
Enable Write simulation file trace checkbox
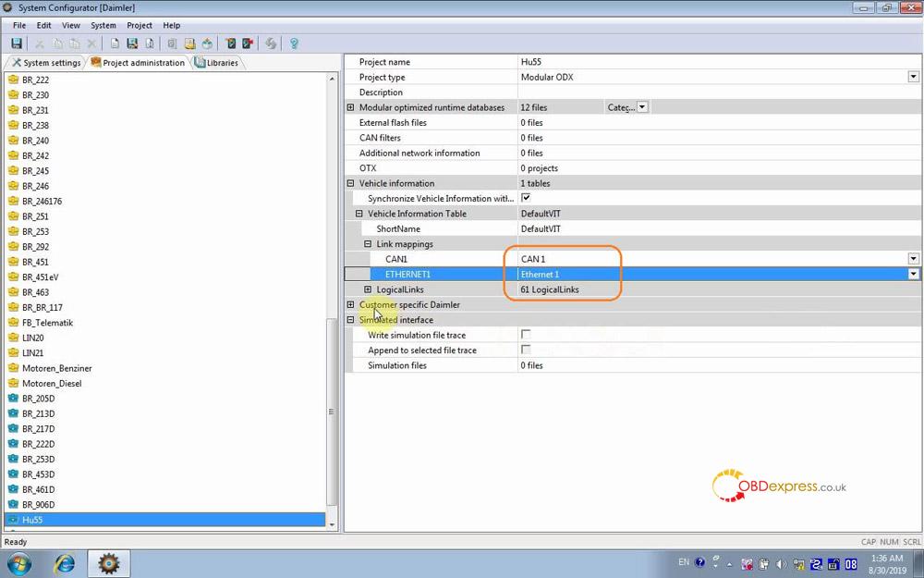coord(526,335)
